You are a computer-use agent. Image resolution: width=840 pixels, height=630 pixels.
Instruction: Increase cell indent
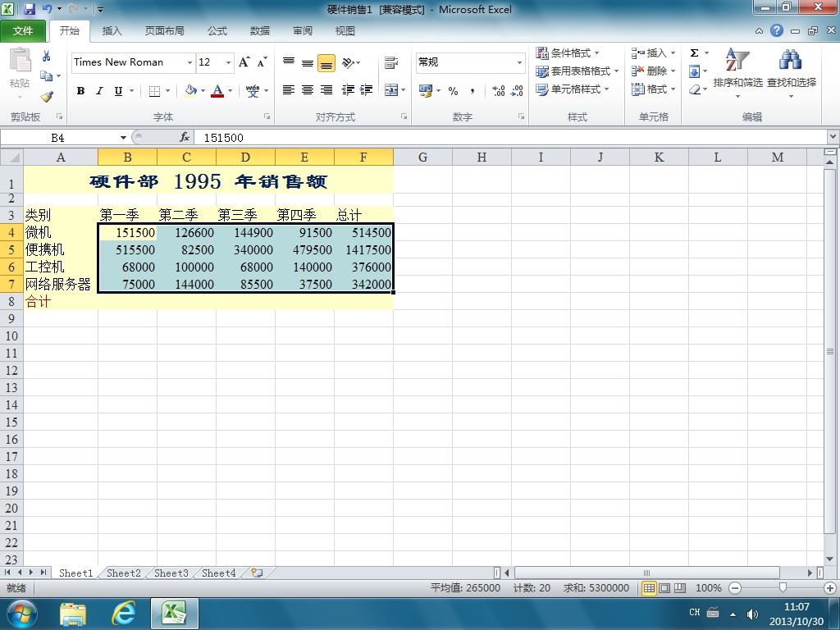[367, 90]
